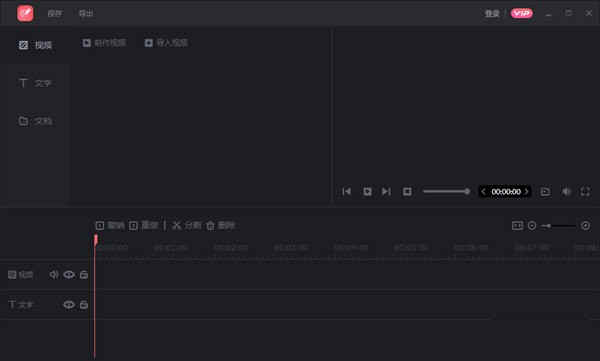Open the text tab in left sidebar
This screenshot has height=361, width=600.
tap(35, 83)
